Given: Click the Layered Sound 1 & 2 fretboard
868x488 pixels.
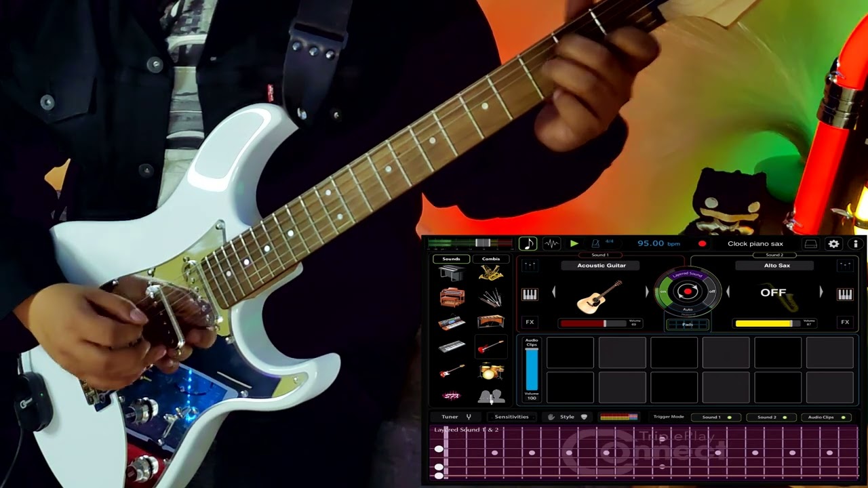Looking at the screenshot, I should coord(644,453).
